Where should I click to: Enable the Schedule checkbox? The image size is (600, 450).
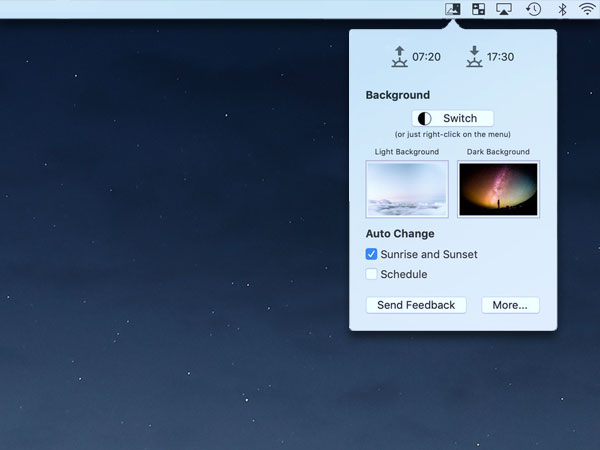pyautogui.click(x=371, y=274)
